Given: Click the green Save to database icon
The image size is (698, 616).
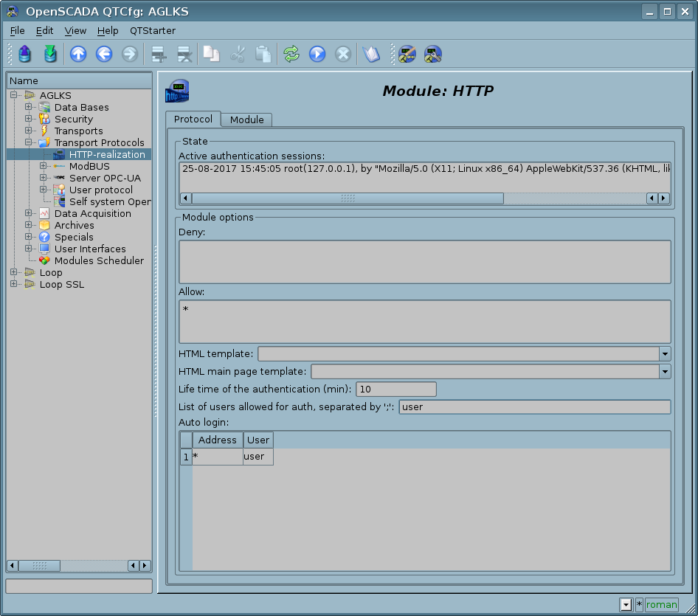Looking at the screenshot, I should (x=49, y=54).
